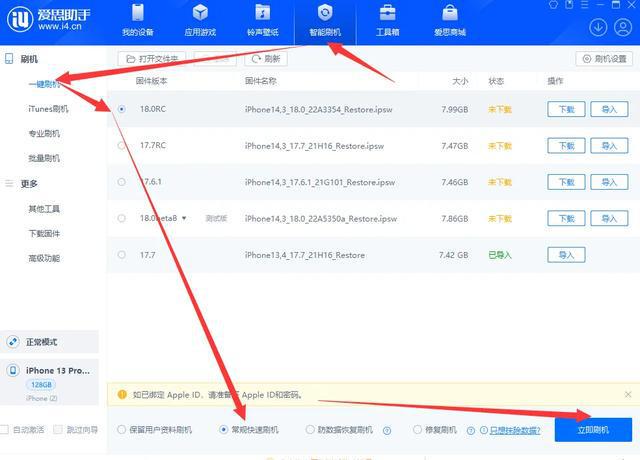Viewport: 640px width, 460px height.
Task: Click 导入 for the 17.7RC firmware
Action: coord(609,146)
